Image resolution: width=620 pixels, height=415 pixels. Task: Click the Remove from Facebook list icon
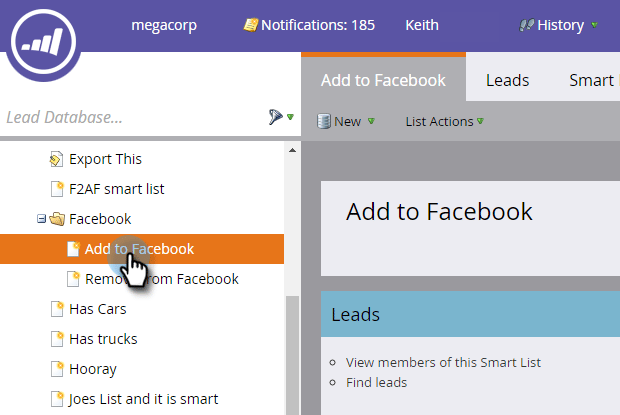point(73,279)
